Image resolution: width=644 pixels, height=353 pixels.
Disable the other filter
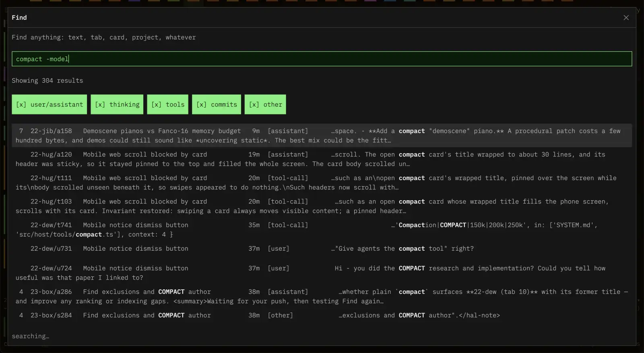(x=265, y=104)
